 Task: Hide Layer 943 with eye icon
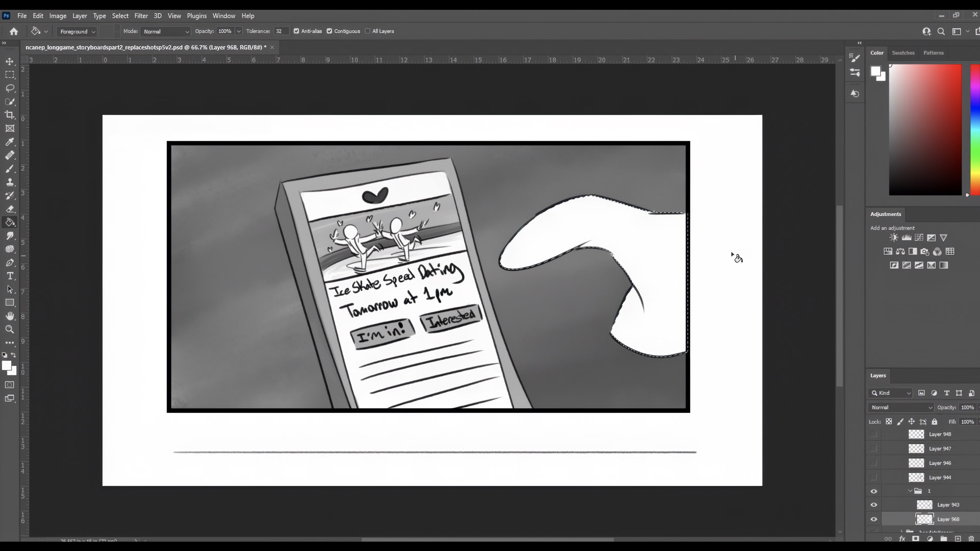pyautogui.click(x=874, y=505)
